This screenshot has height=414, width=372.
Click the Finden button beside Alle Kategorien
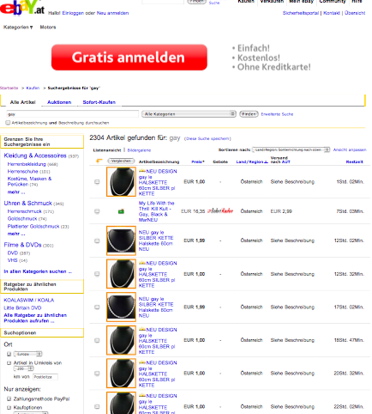pos(249,114)
